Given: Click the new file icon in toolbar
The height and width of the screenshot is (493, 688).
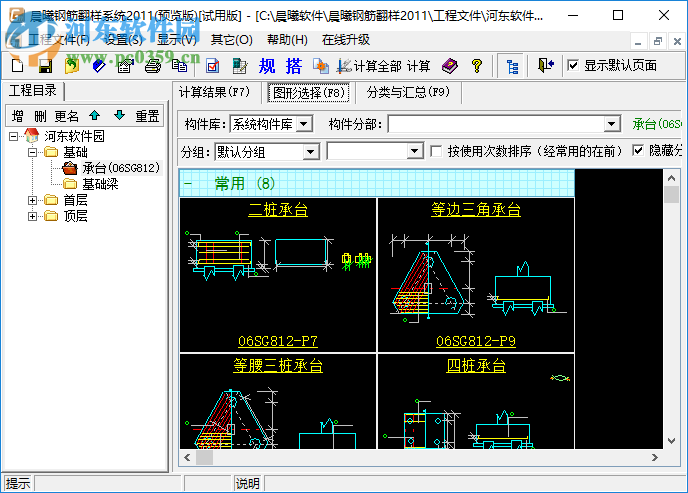Looking at the screenshot, I should pyautogui.click(x=18, y=66).
